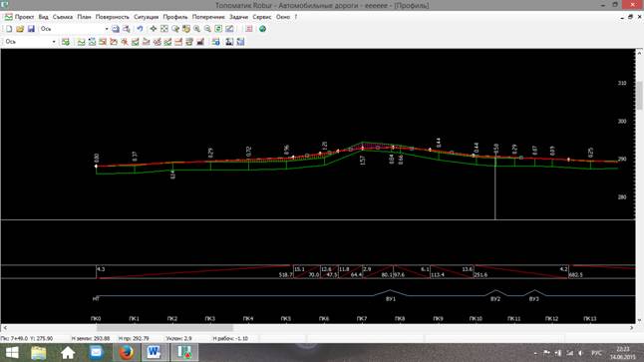Open the Задачи menu

coord(238,17)
